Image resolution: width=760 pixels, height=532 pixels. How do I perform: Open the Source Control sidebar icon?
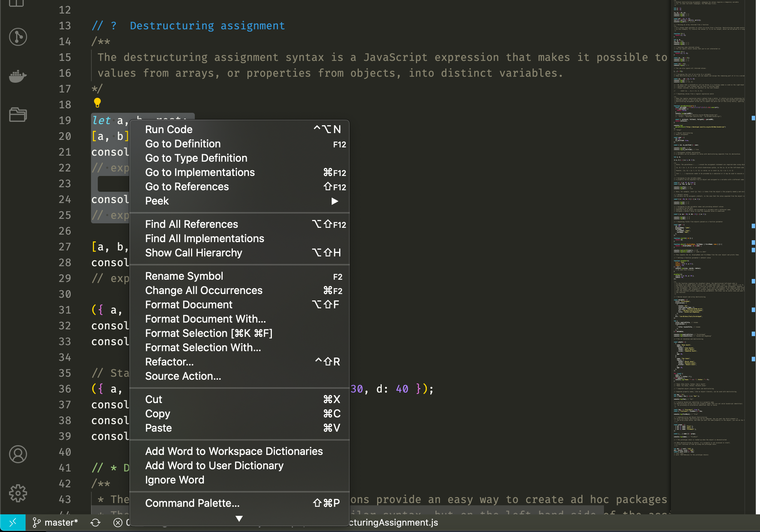tap(18, 37)
